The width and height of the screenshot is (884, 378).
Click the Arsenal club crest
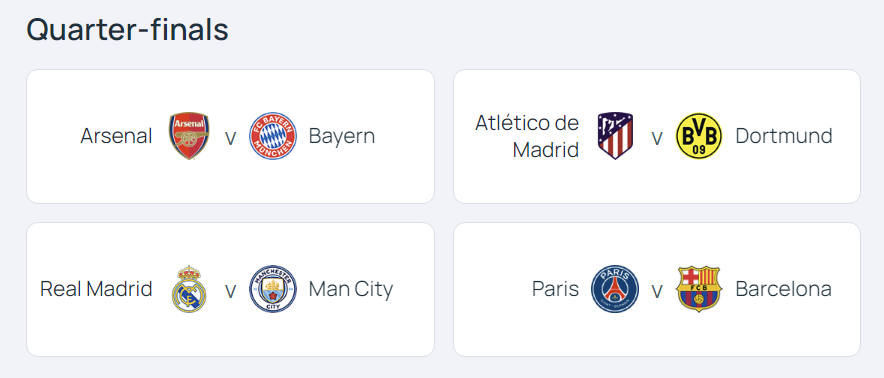point(189,136)
